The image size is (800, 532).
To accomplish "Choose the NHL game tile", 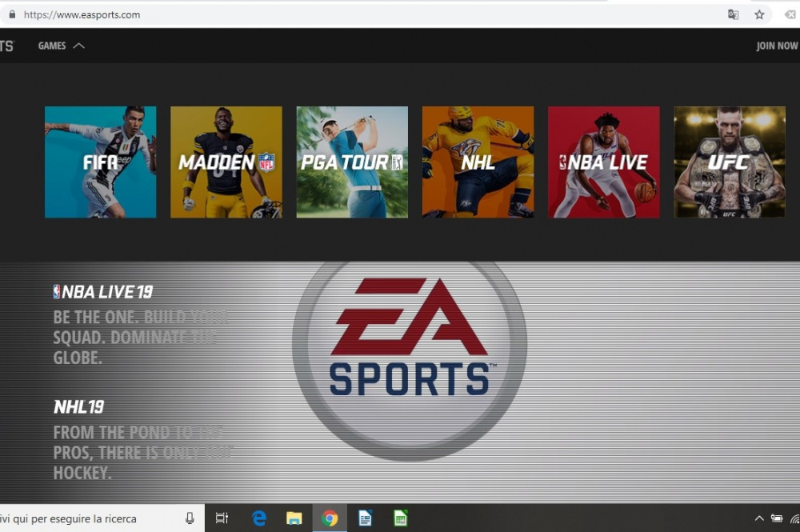I will [x=478, y=162].
